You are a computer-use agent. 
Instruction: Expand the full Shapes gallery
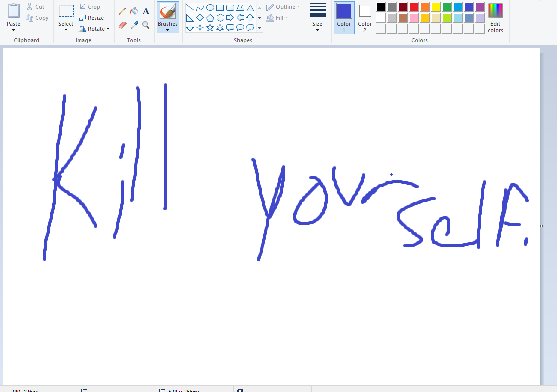click(259, 28)
